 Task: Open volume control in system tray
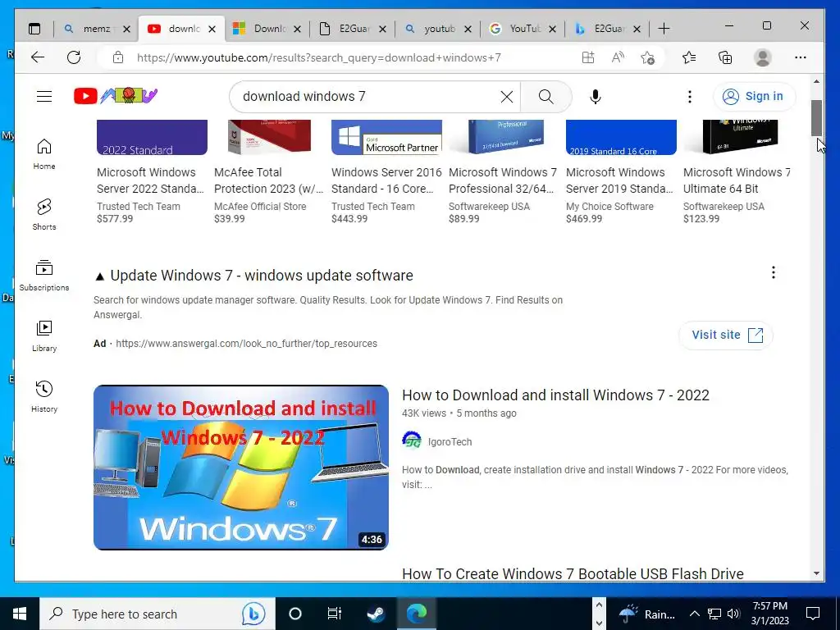point(734,614)
